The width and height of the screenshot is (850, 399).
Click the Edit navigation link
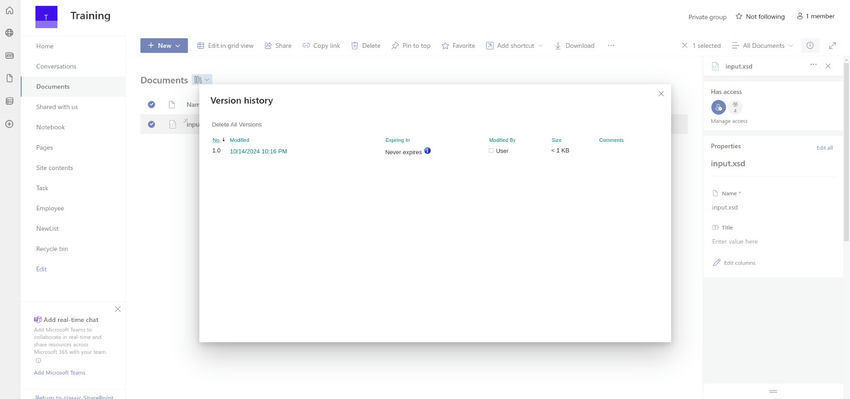pyautogui.click(x=41, y=269)
